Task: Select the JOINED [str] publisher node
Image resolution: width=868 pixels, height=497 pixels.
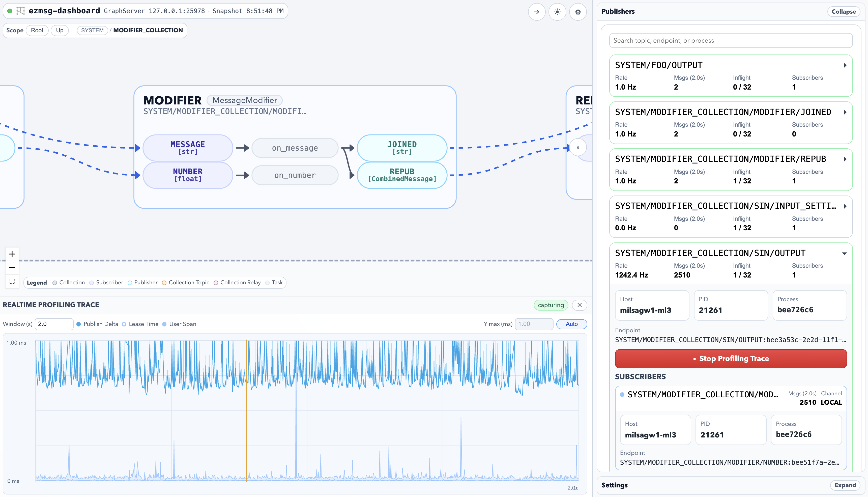Action: (402, 148)
